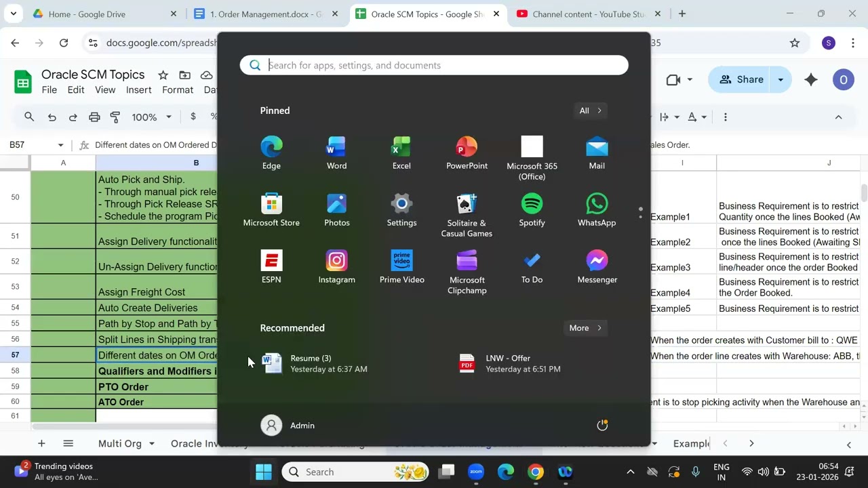The image size is (868, 488).
Task: Click the Search the menus magnifier icon
Action: pos(29,117)
